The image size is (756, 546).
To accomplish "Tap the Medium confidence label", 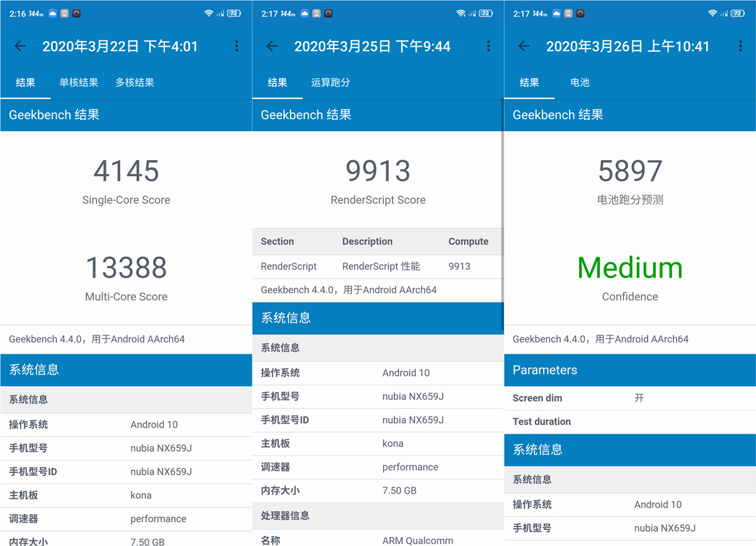I will coord(629,267).
